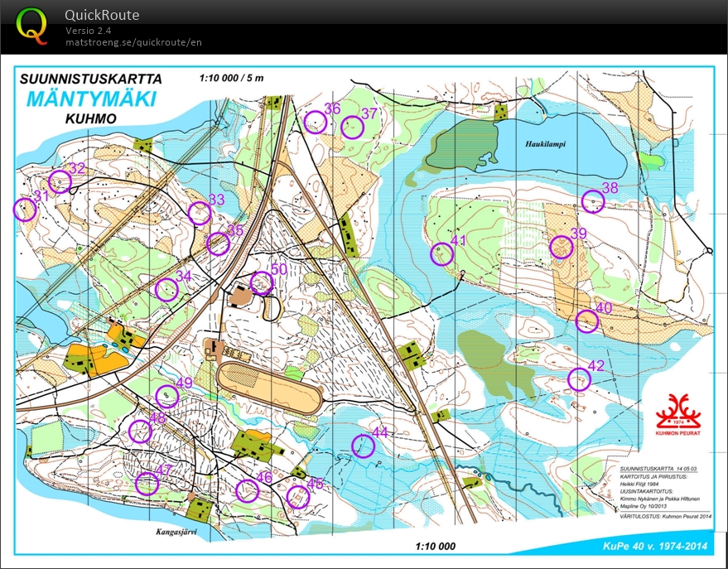Select control circle 44 in the southern marsh

point(364,444)
